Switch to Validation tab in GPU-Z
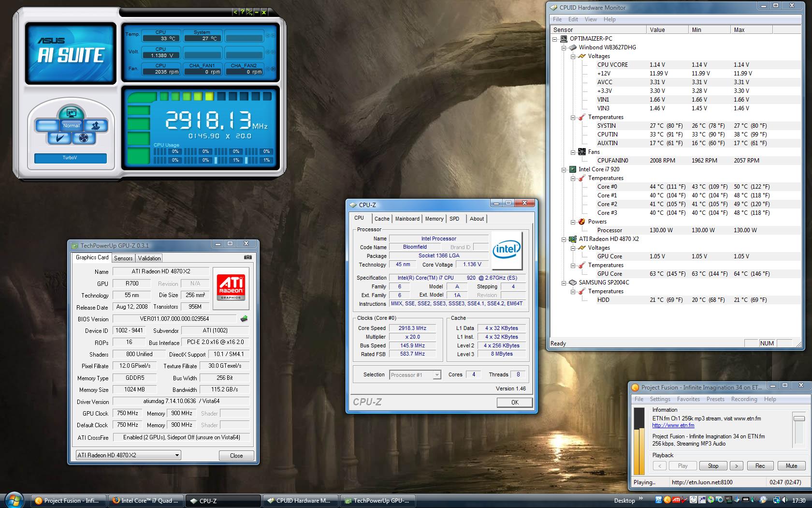 [149, 258]
